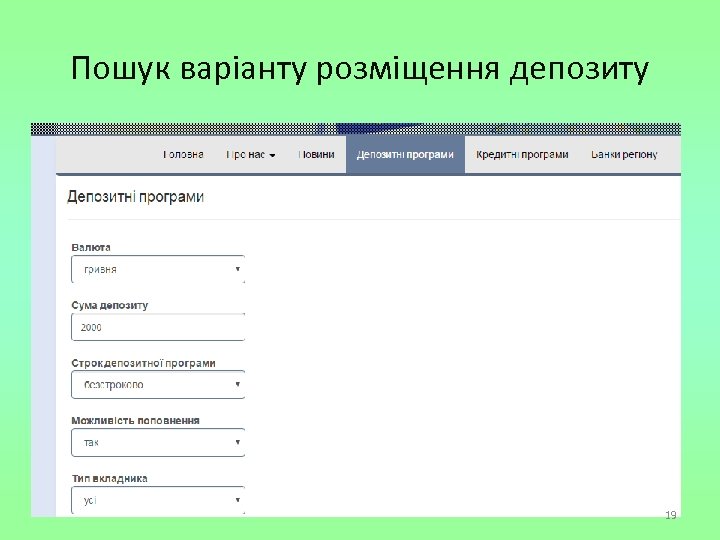Go to the Новини page
Image resolution: width=720 pixels, height=540 pixels.
(x=316, y=155)
